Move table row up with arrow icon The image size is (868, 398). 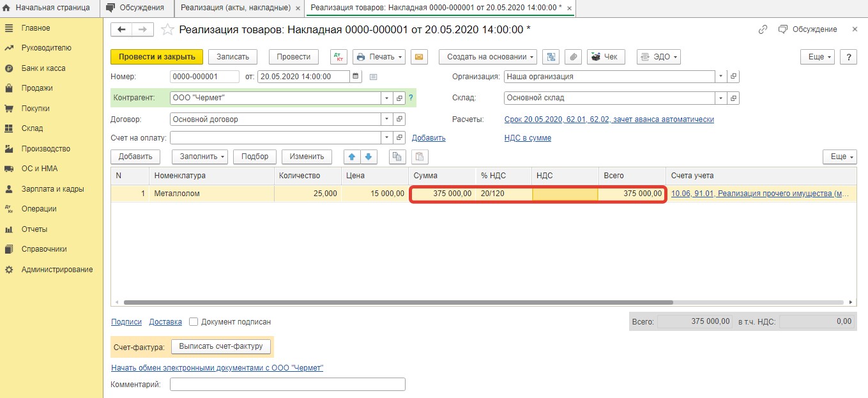tap(352, 157)
